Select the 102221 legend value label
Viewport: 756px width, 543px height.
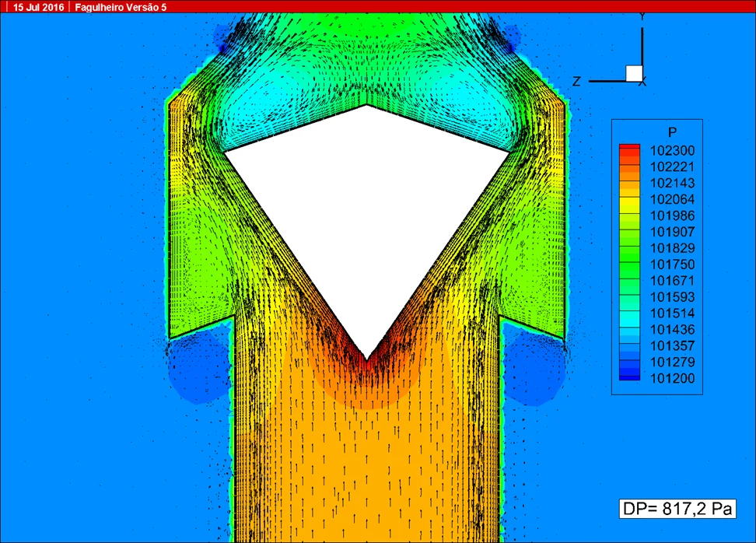[672, 166]
